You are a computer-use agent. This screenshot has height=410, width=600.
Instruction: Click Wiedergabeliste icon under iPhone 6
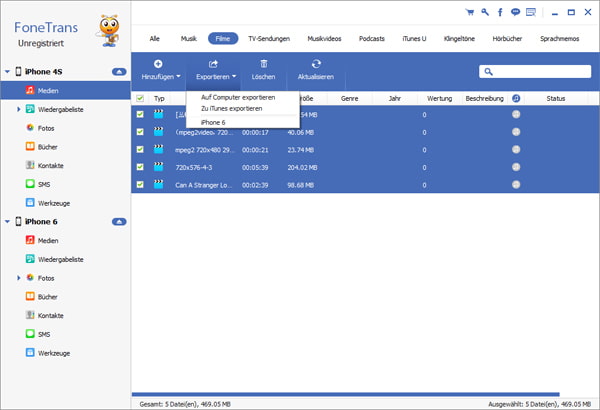tap(30, 259)
